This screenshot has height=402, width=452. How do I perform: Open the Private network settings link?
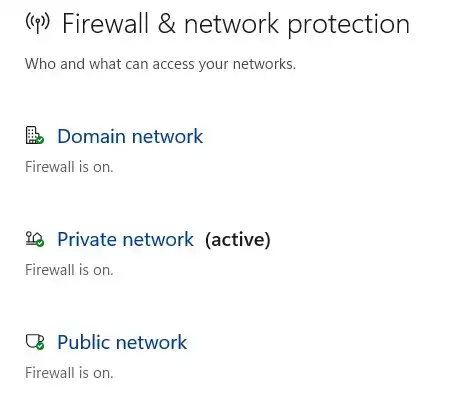(125, 239)
